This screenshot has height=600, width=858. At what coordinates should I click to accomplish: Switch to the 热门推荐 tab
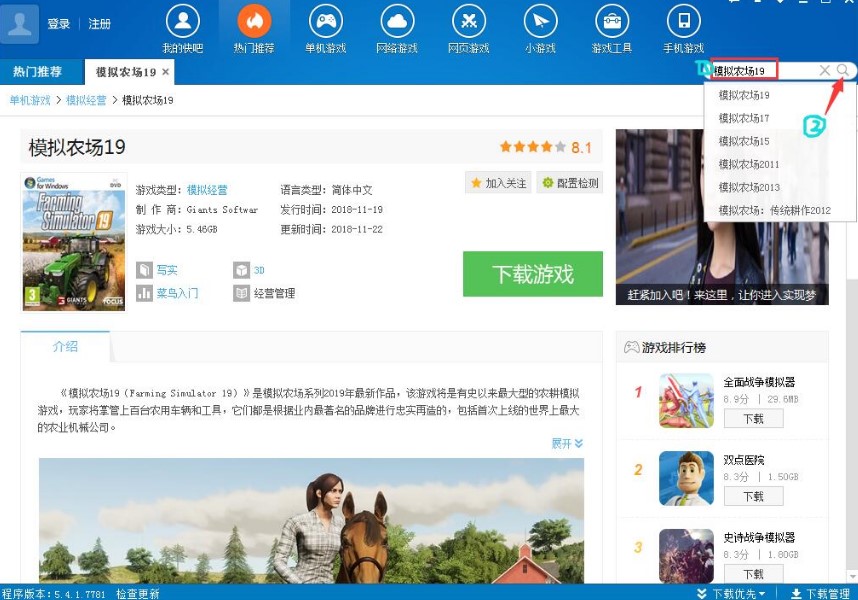[x=37, y=72]
